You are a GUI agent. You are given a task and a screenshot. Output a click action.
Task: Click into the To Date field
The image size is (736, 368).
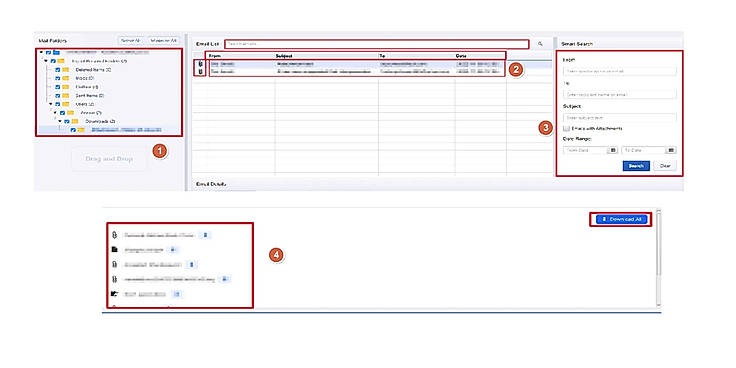tap(644, 150)
